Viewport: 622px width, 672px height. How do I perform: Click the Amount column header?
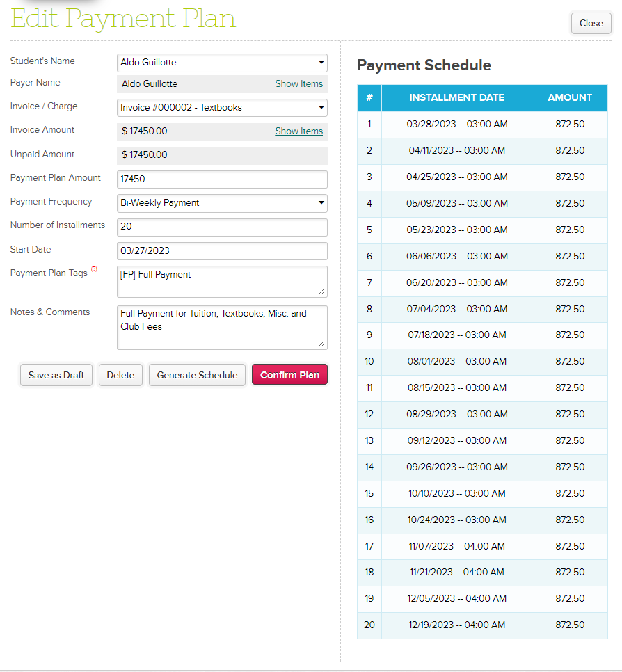pos(569,98)
